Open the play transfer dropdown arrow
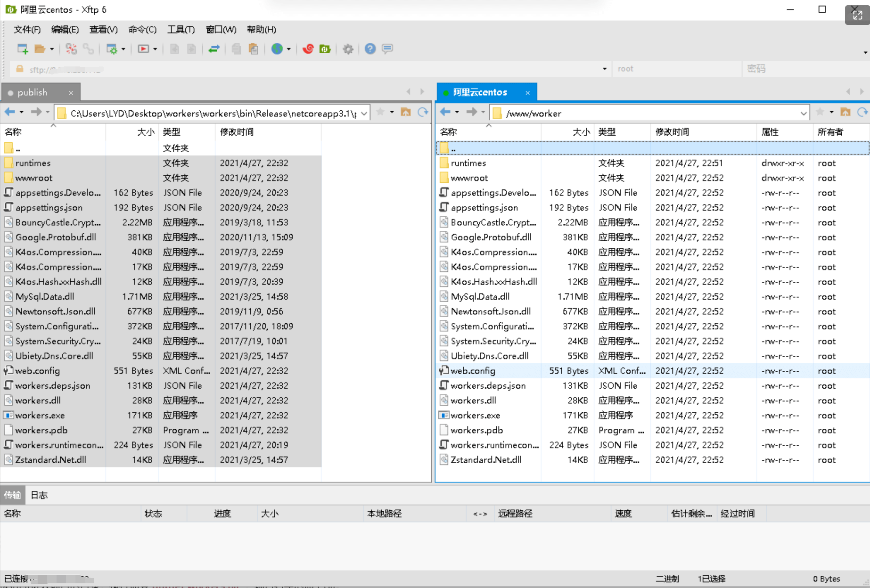Image resolution: width=870 pixels, height=588 pixels. tap(155, 49)
